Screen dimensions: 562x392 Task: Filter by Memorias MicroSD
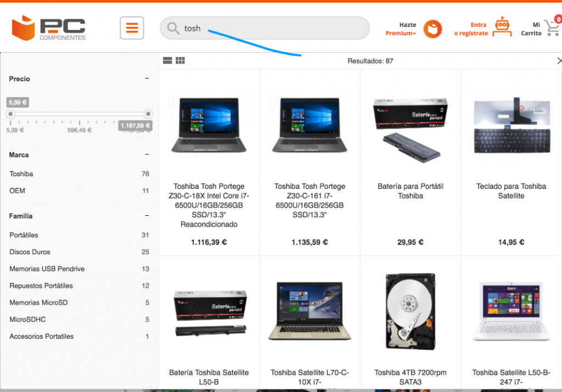[79, 303]
